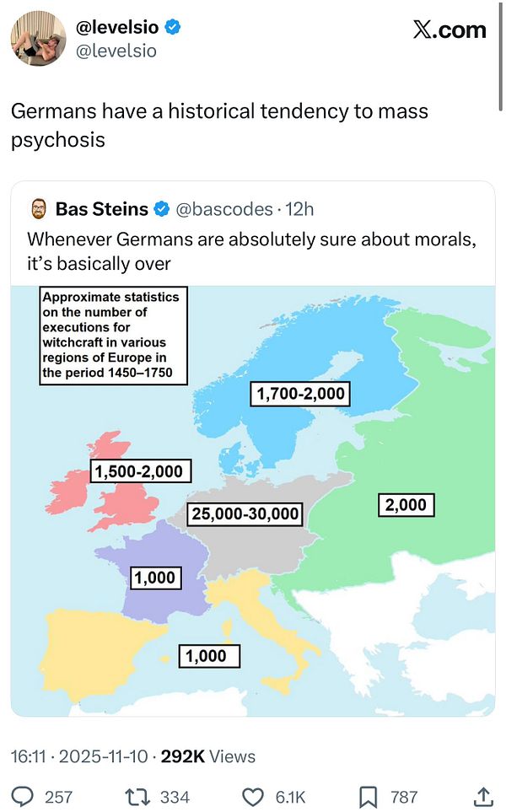
Task: Open the @levelsio handle link
Action: (x=116, y=51)
